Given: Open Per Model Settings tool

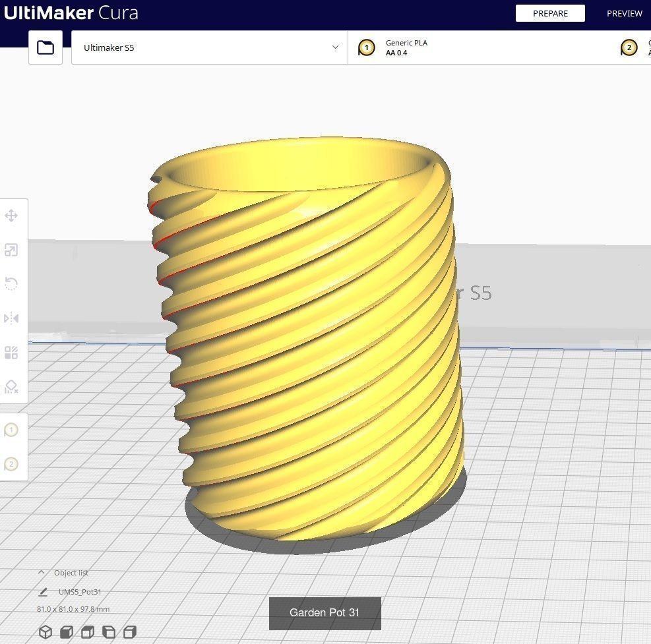Looking at the screenshot, I should (11, 353).
